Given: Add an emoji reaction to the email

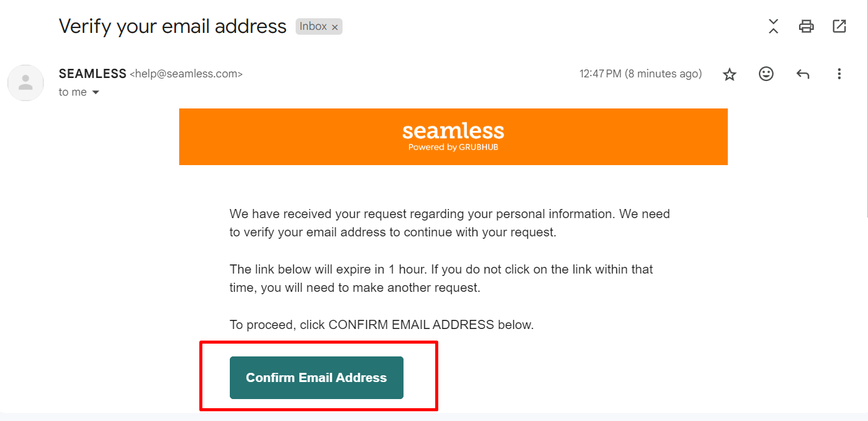Looking at the screenshot, I should [766, 74].
